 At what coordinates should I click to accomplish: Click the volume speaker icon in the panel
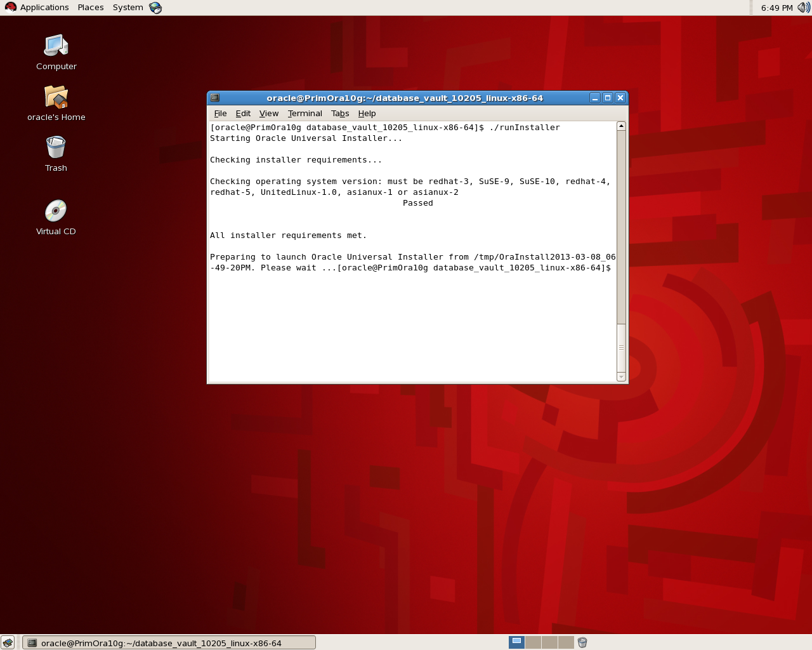point(804,8)
